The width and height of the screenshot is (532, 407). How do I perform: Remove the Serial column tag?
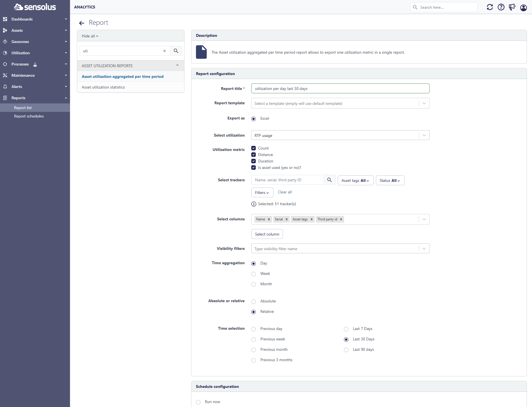(287, 219)
